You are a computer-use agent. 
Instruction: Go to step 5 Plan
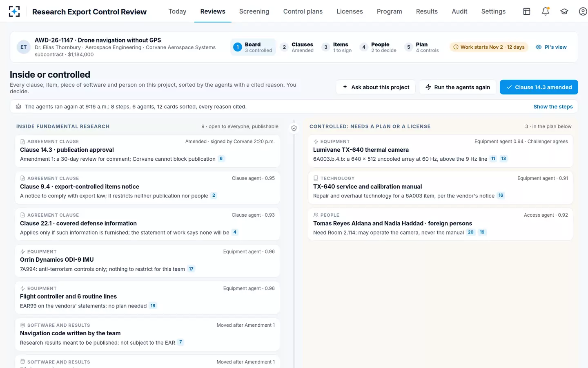tap(422, 47)
